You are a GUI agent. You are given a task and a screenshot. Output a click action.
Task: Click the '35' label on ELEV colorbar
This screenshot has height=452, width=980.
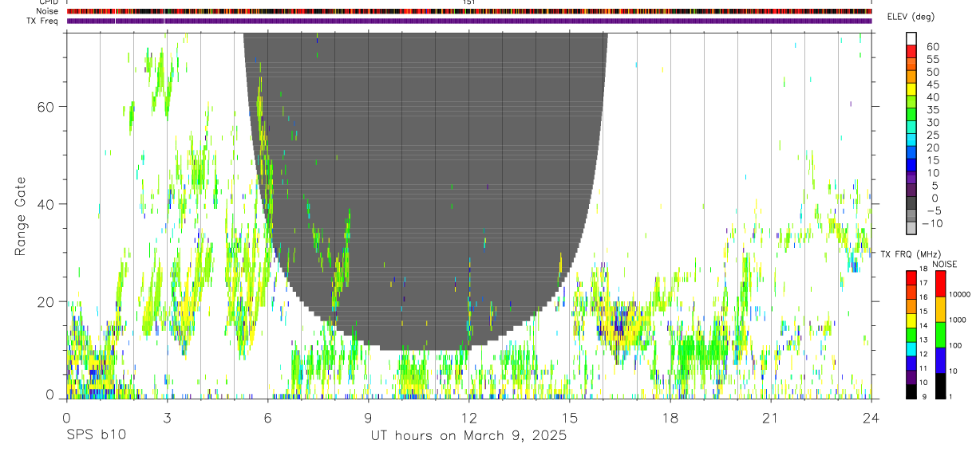point(932,109)
